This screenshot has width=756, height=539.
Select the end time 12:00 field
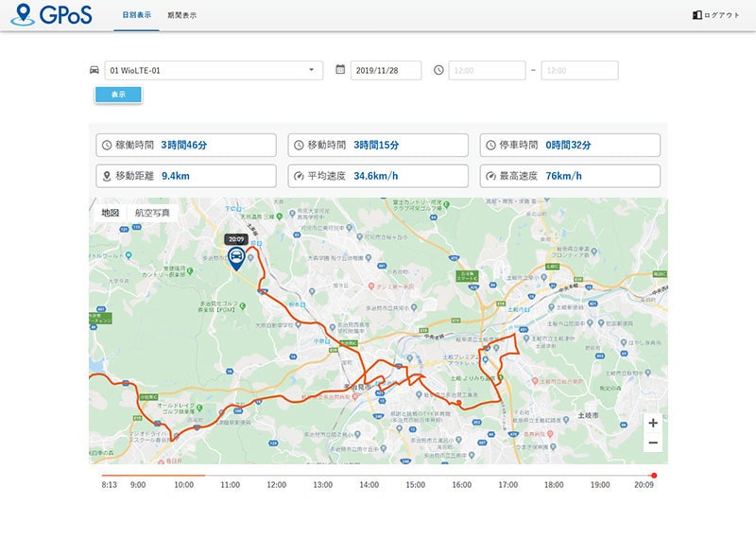[x=579, y=71]
